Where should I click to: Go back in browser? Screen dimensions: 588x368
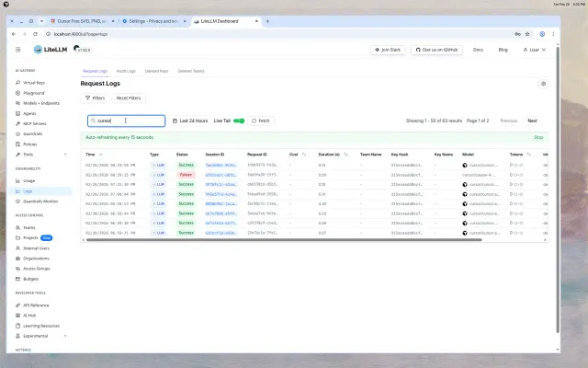pyautogui.click(x=14, y=34)
